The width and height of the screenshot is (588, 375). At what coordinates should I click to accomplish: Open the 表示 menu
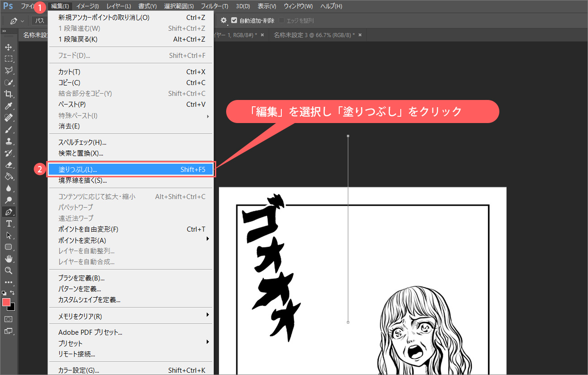tap(267, 6)
